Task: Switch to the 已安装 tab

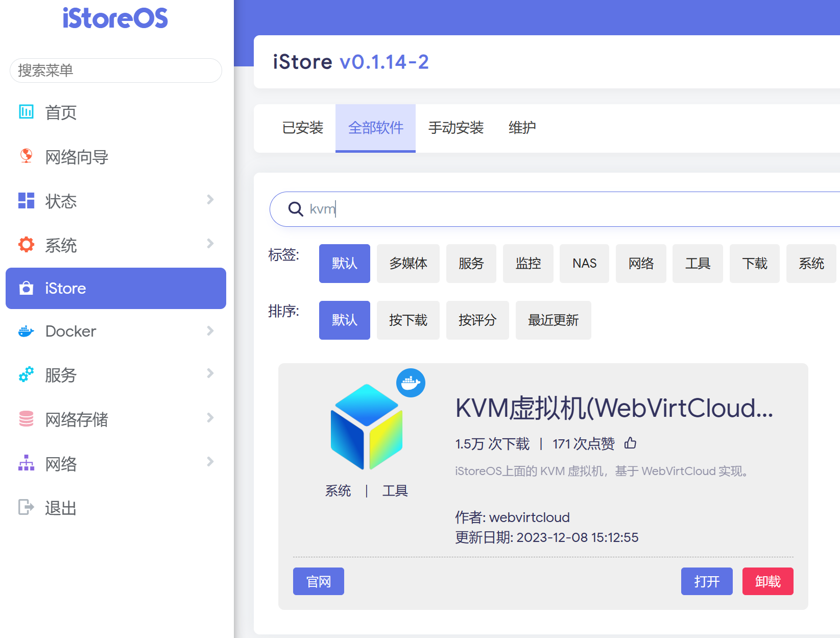Action: (303, 128)
